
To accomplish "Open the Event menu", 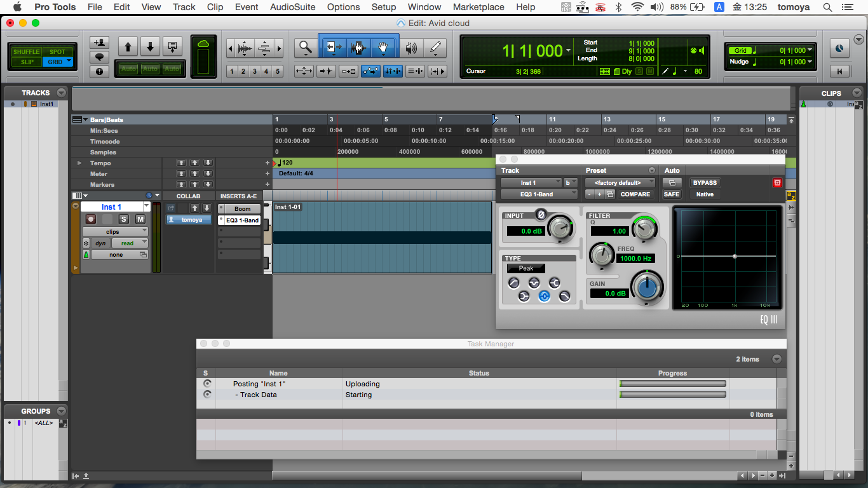I will click(x=247, y=7).
